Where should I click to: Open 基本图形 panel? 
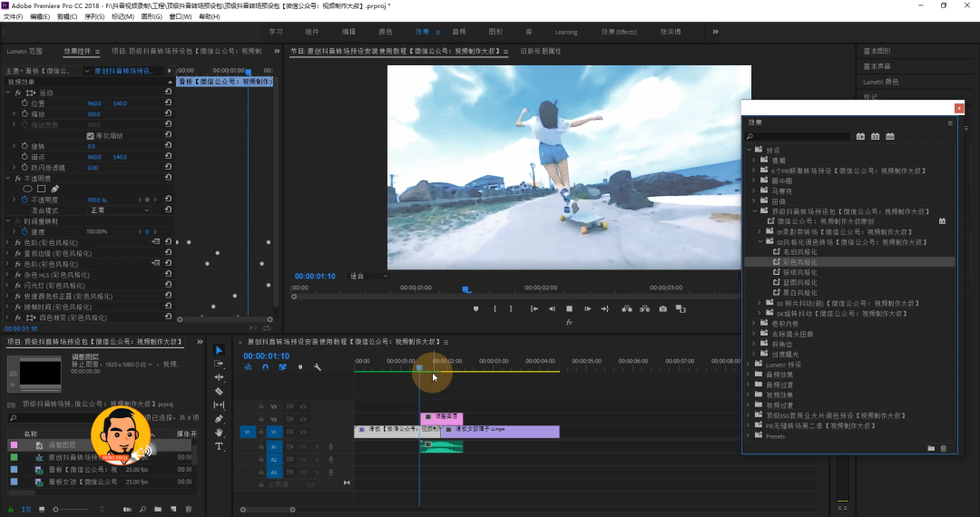(877, 51)
